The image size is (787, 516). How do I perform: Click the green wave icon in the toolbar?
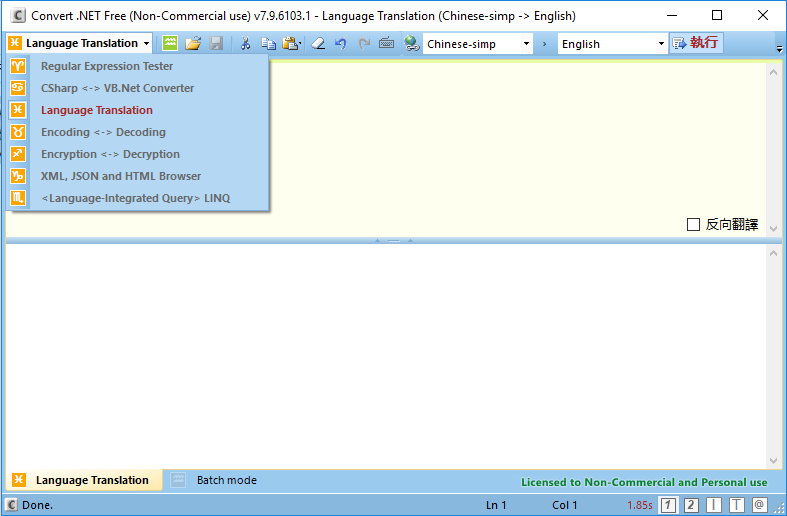pos(170,43)
